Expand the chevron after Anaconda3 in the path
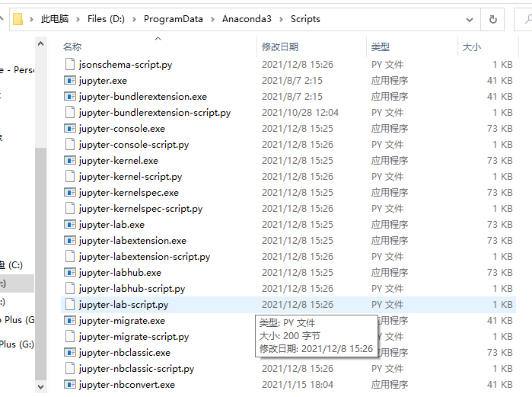Image resolution: width=532 pixels, height=397 pixels. (x=281, y=19)
